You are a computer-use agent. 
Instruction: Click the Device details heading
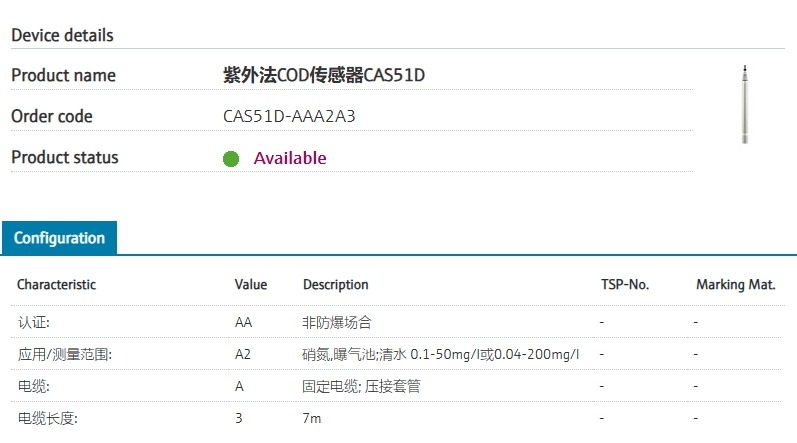tap(62, 35)
